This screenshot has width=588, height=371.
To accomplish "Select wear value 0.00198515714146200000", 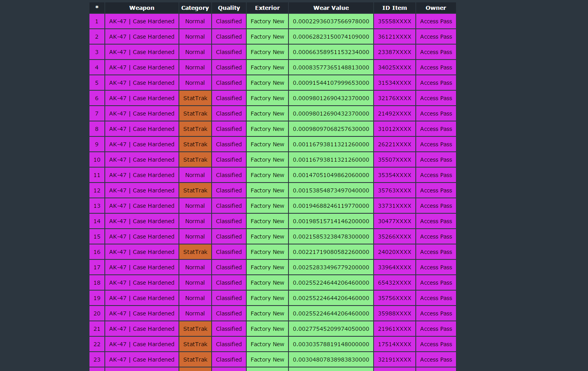I will (x=331, y=221).
